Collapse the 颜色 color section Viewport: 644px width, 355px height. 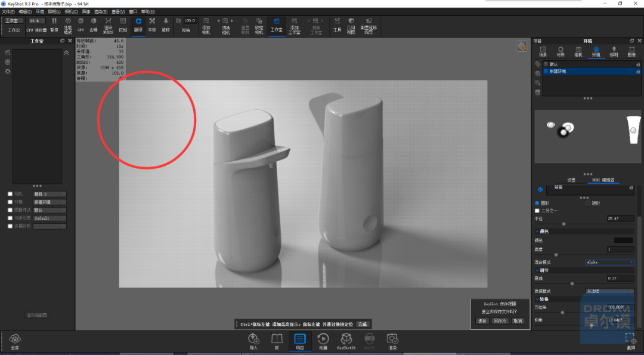click(538, 231)
